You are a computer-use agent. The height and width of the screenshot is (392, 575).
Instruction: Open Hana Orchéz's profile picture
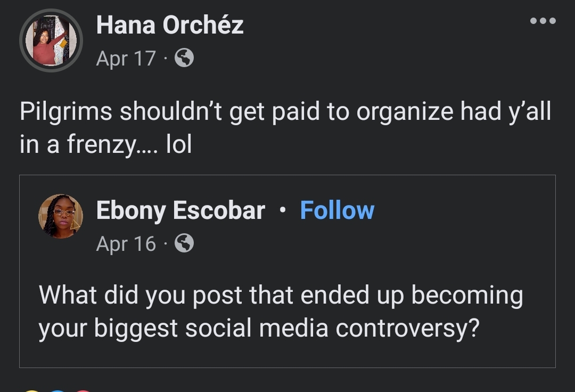point(51,40)
